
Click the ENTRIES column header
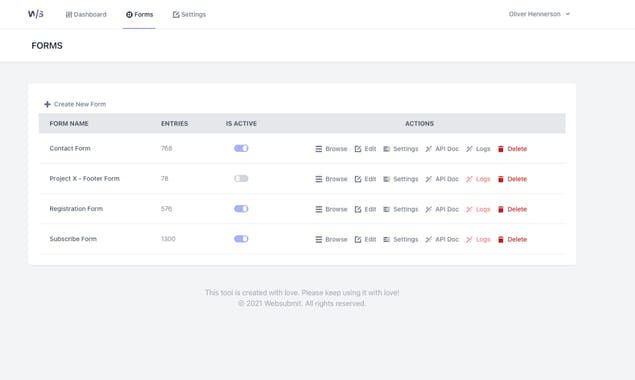[175, 124]
